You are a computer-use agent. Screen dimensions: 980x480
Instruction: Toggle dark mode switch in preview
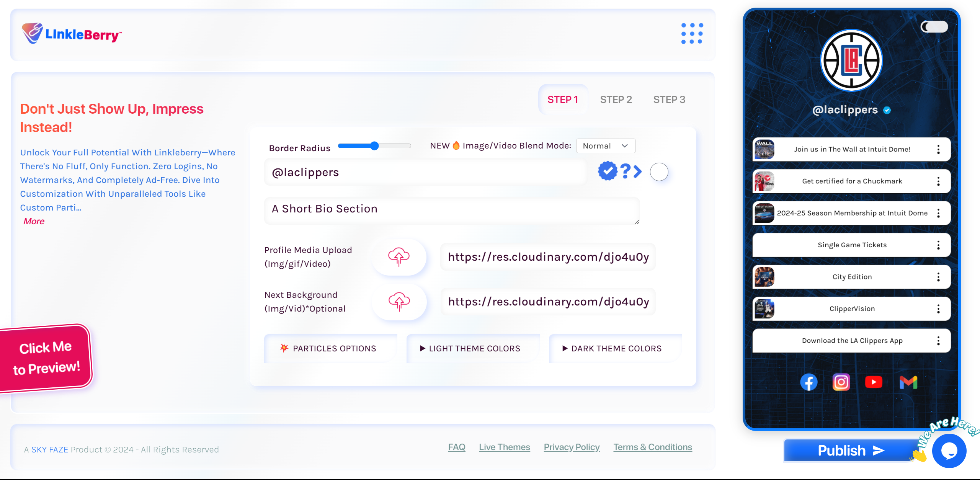[x=934, y=27]
